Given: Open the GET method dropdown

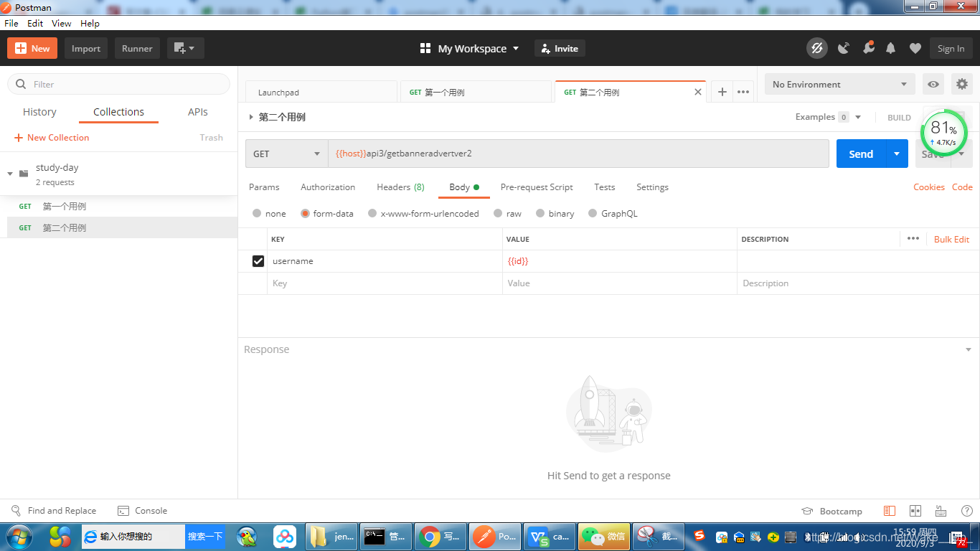Looking at the screenshot, I should click(286, 154).
